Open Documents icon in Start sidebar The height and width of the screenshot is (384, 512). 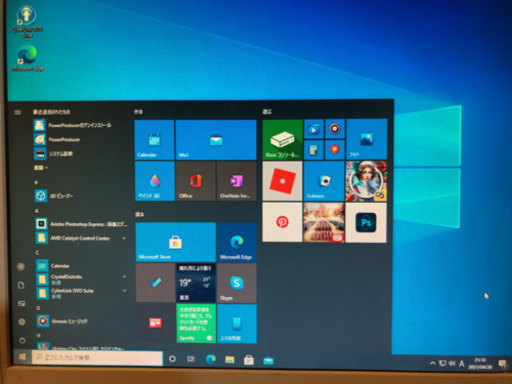point(21,285)
